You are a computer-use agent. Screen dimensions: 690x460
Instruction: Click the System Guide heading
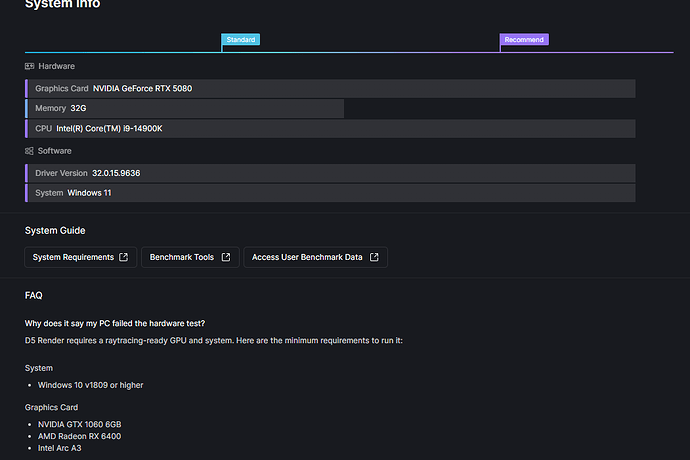(55, 231)
